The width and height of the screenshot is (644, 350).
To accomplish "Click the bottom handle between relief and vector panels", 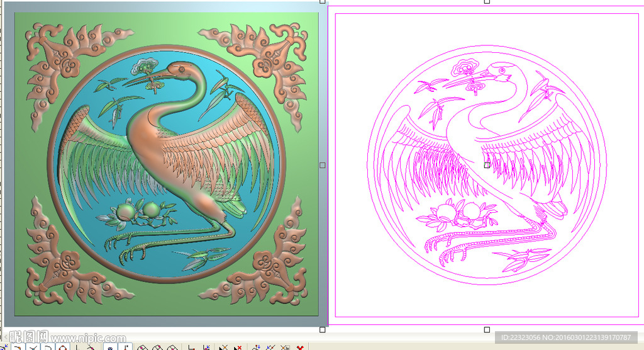I will coord(323,329).
